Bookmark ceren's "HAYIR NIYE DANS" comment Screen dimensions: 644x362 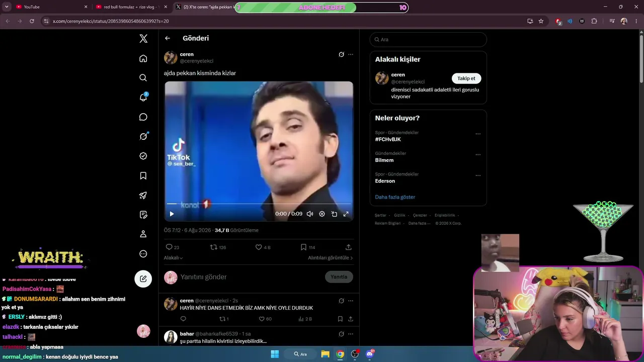(x=340, y=319)
